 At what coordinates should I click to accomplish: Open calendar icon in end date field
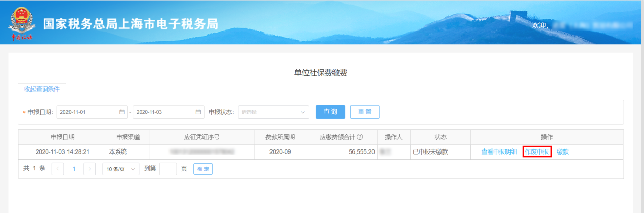pyautogui.click(x=198, y=112)
